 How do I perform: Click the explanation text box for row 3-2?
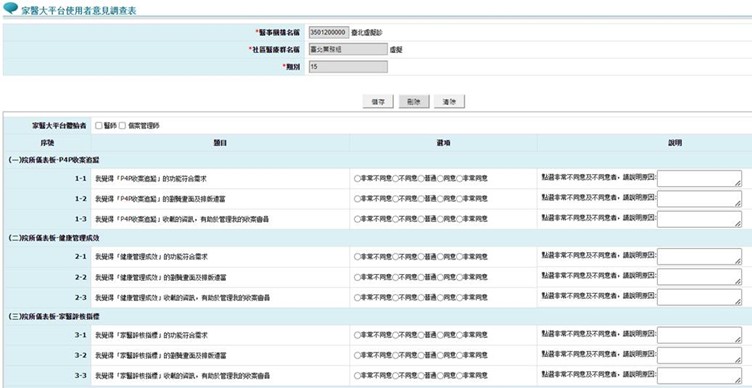point(699,355)
